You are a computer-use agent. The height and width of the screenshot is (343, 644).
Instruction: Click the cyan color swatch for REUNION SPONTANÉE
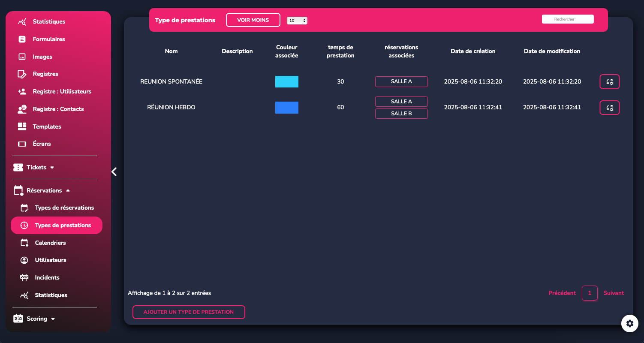click(x=286, y=81)
